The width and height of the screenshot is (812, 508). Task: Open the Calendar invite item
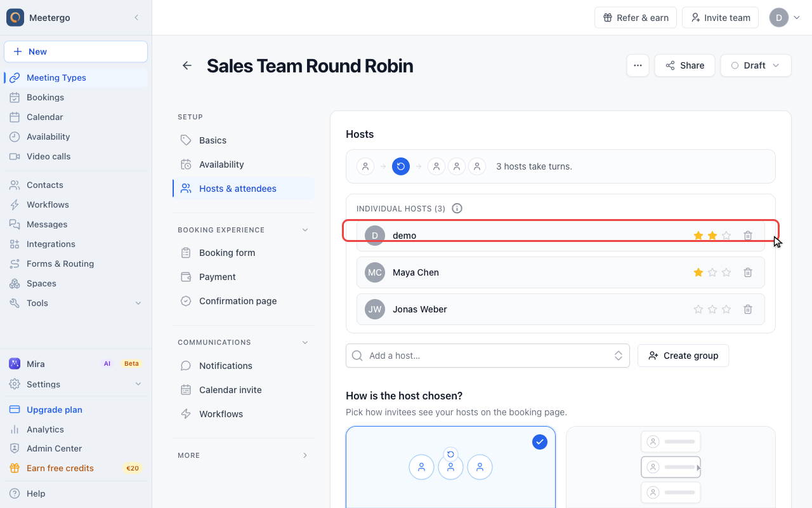[x=244, y=390]
